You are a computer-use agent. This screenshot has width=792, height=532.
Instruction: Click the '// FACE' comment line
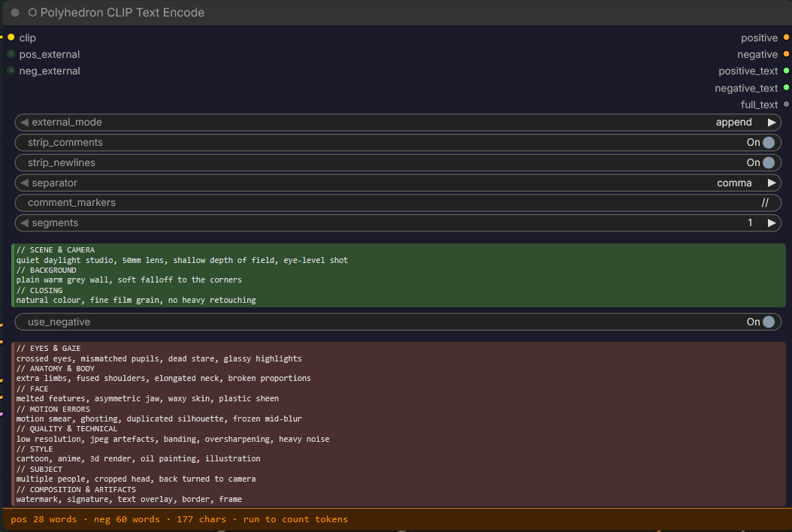click(x=32, y=389)
